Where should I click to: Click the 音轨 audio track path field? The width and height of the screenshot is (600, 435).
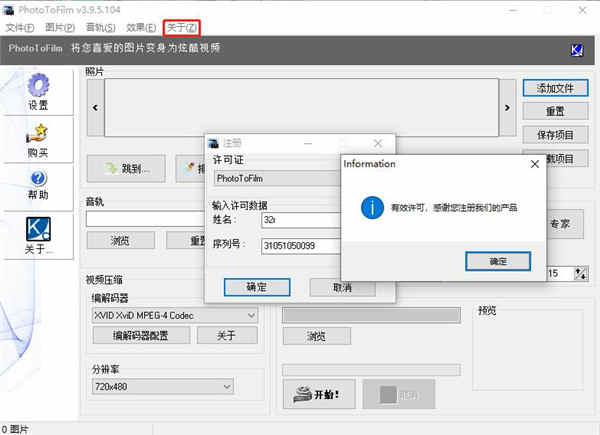[x=145, y=219]
